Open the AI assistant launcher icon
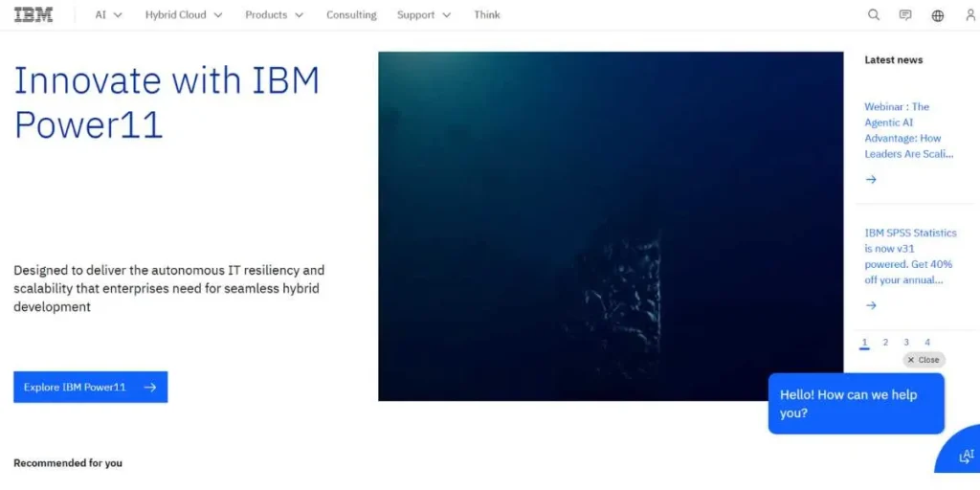Image resolution: width=980 pixels, height=490 pixels. (966, 457)
